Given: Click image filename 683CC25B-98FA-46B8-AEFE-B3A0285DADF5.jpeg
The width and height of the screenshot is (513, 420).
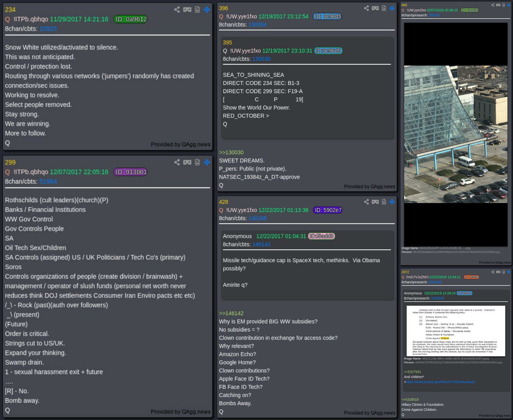Looking at the screenshot, I should tap(455, 359).
